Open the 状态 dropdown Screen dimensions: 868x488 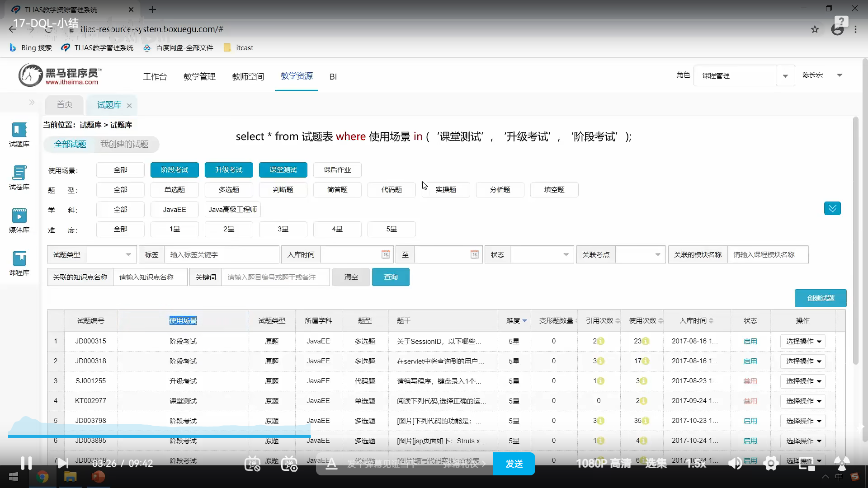click(x=542, y=254)
